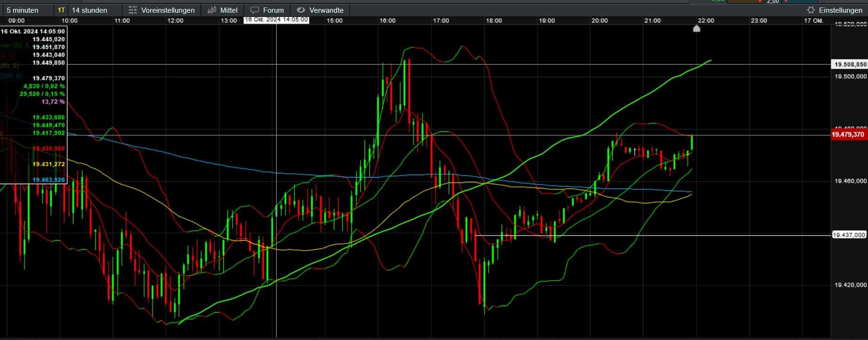The image size is (868, 340).
Task: Click the 20:00 time axis label
Action: tap(600, 21)
